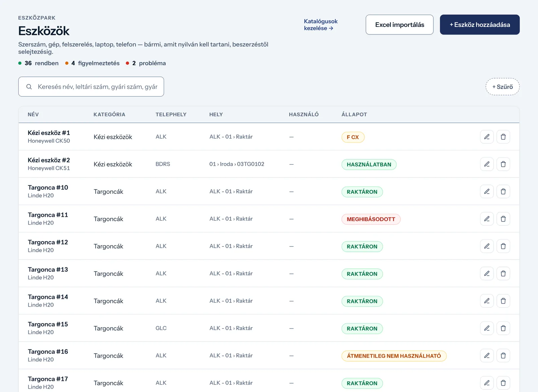The width and height of the screenshot is (538, 392).
Task: Delete the Targonca #11 row
Action: [x=503, y=219]
